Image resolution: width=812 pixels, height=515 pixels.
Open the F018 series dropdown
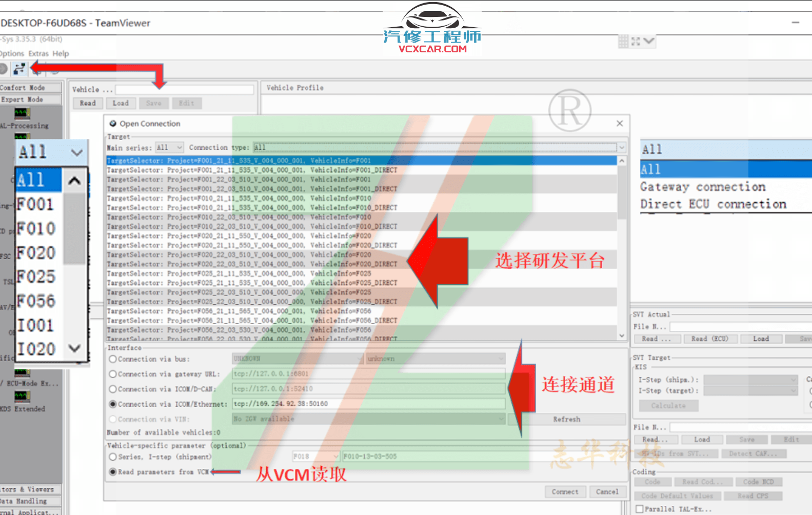pos(316,457)
